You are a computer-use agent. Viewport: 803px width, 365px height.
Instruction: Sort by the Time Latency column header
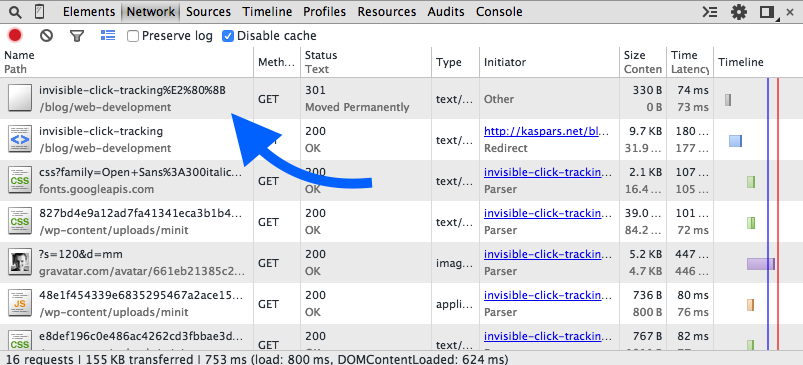(690, 62)
